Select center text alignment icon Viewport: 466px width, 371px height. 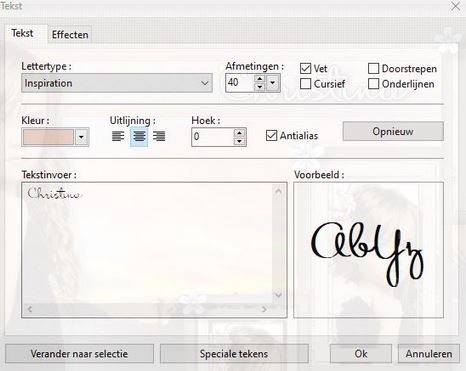point(139,136)
